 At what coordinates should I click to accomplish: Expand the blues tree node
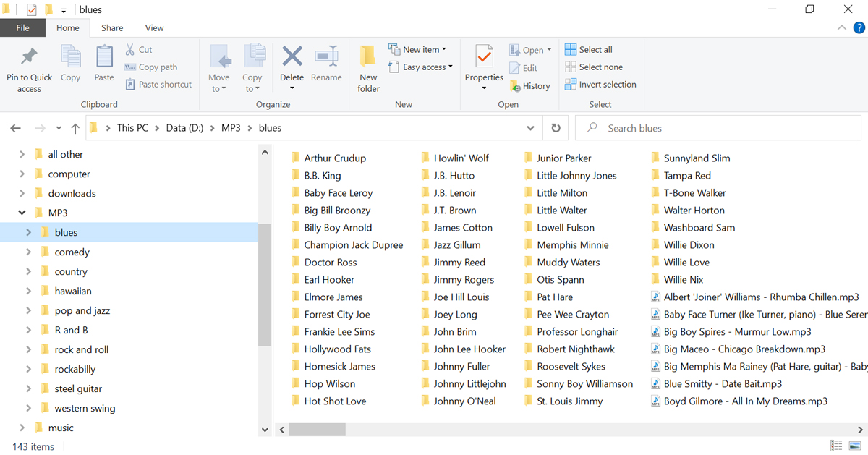28,232
